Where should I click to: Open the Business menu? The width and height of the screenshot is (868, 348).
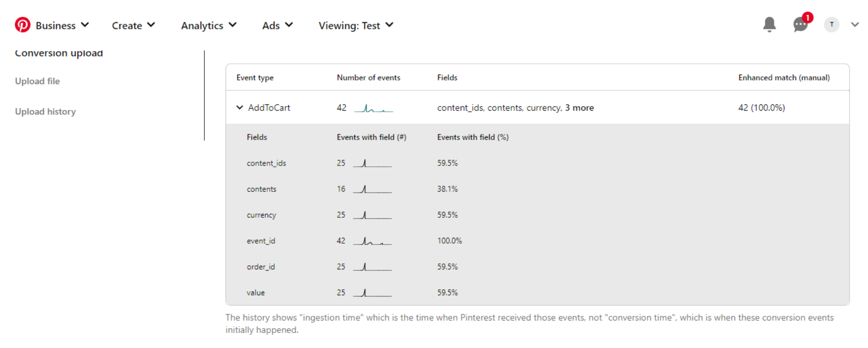coord(62,26)
